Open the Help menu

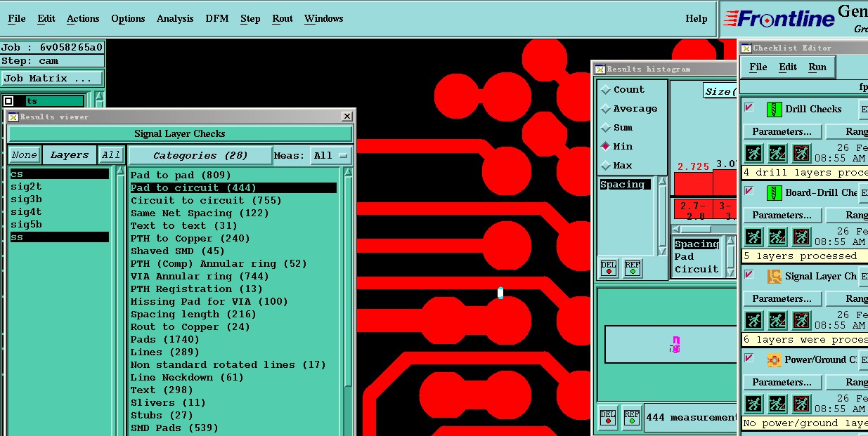point(697,19)
